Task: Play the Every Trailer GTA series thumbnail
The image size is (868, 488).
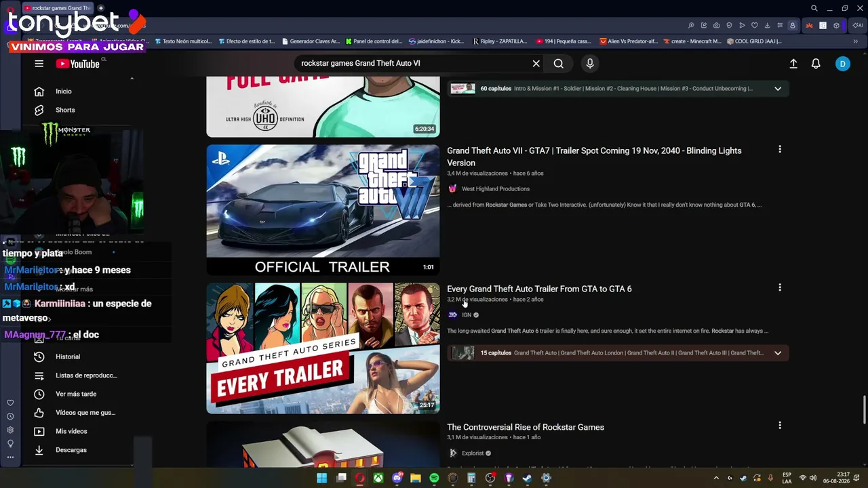Action: [323, 348]
